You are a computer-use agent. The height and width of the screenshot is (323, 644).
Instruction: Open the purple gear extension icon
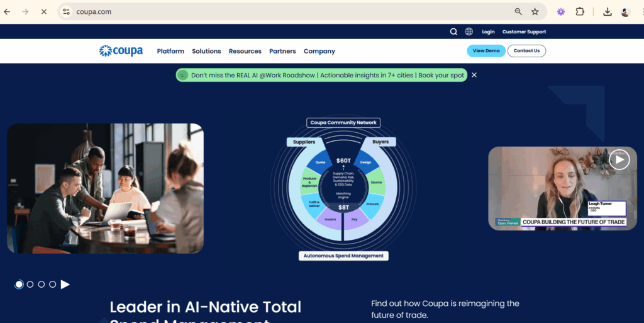[x=560, y=12]
